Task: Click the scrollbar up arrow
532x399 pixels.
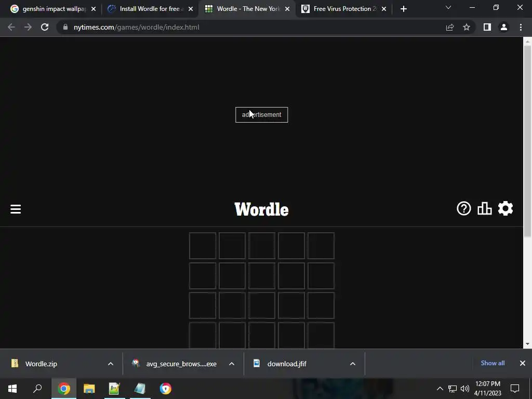Action: (x=528, y=42)
